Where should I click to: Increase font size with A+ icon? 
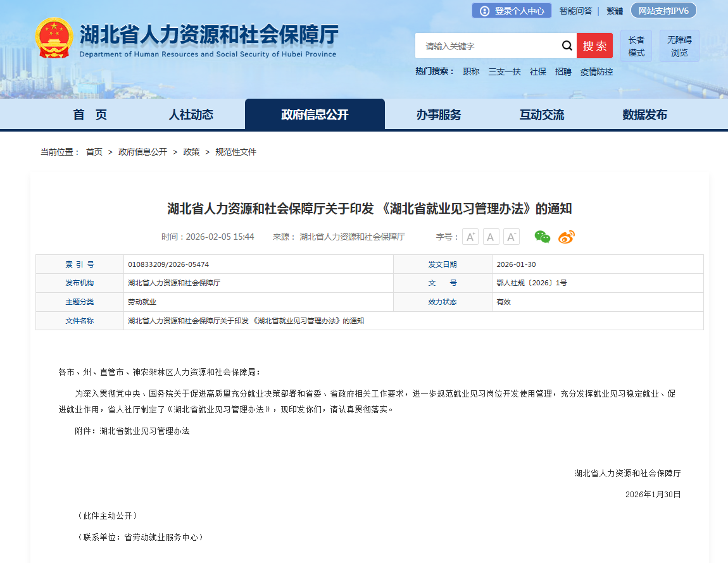pos(470,237)
